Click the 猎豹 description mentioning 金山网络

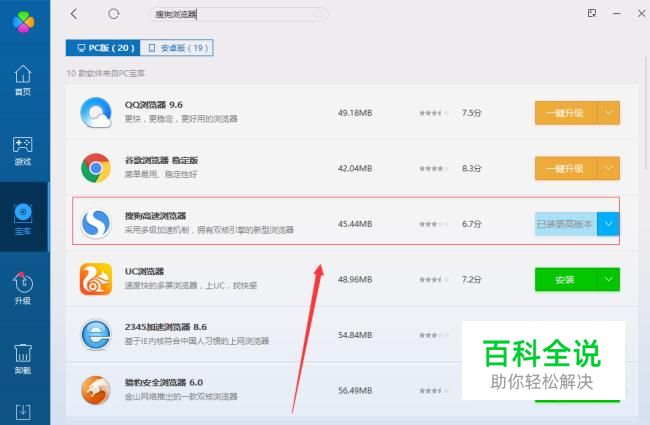click(x=181, y=396)
